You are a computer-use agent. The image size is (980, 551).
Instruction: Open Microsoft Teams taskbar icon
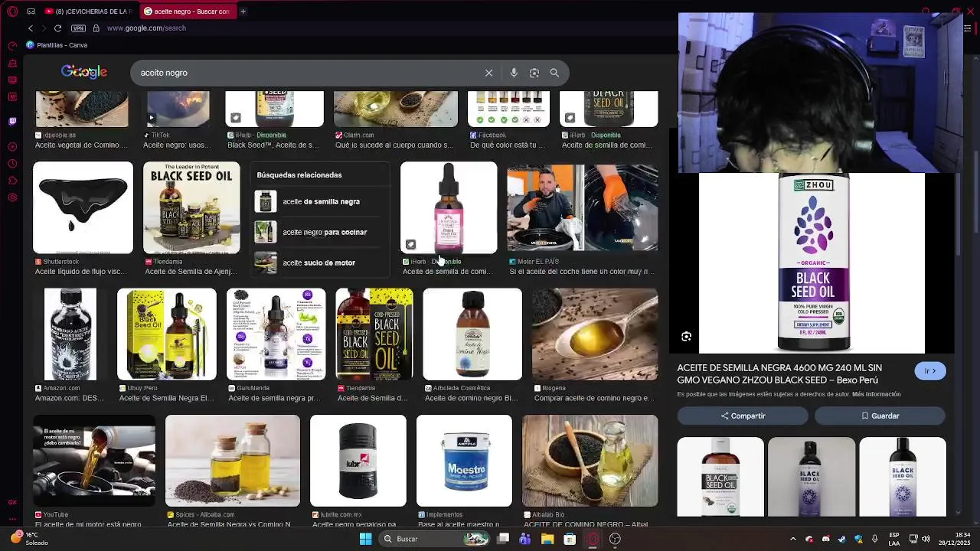[x=524, y=539]
